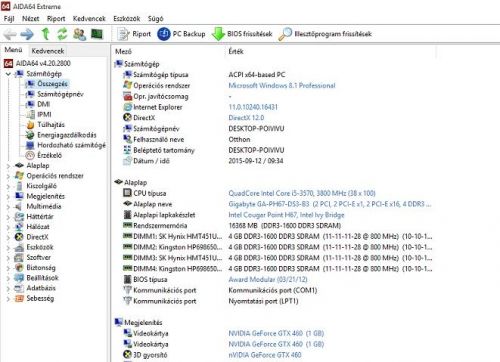Open Award Modular BIOS link
500x362 pixels.
click(268, 279)
